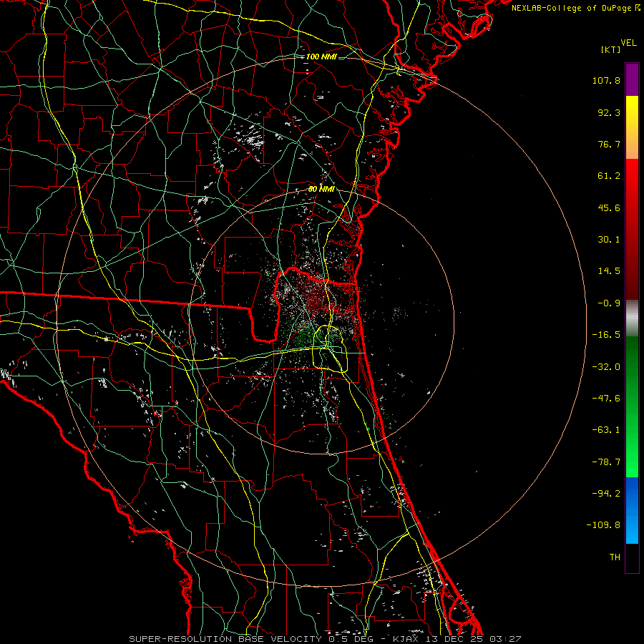644x644 pixels.
Task: Click the purple segment of the velocity color bar
Action: coord(632,79)
